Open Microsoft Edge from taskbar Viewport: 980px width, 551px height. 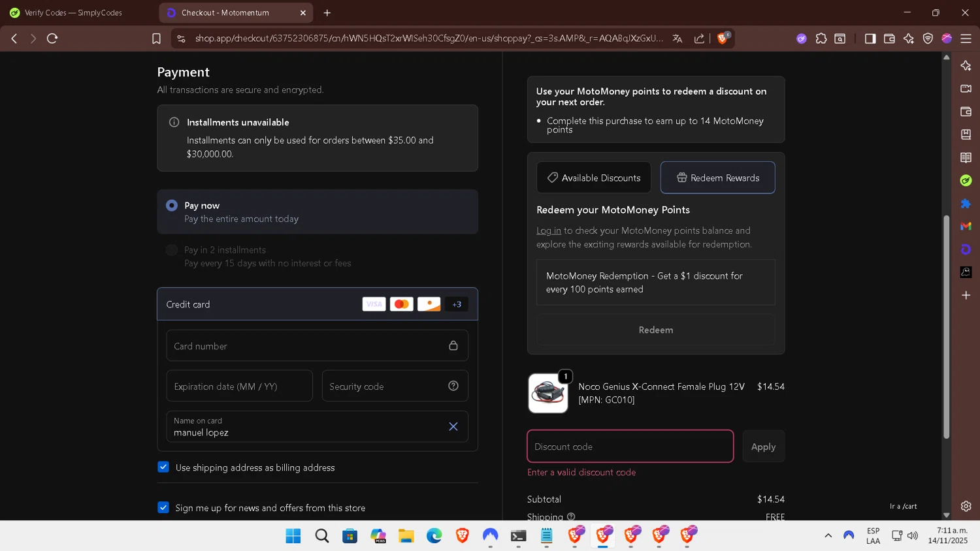coord(434,536)
